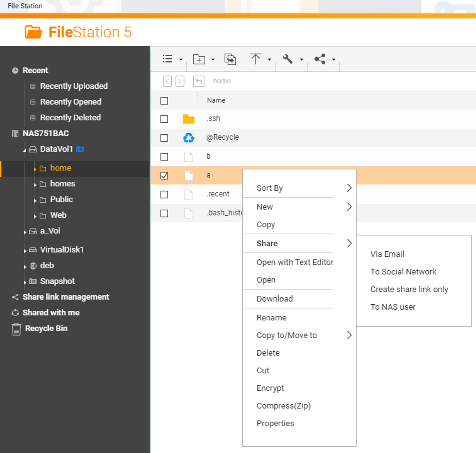Open the Recycle Bin in sidebar
476x453 pixels.
[46, 328]
